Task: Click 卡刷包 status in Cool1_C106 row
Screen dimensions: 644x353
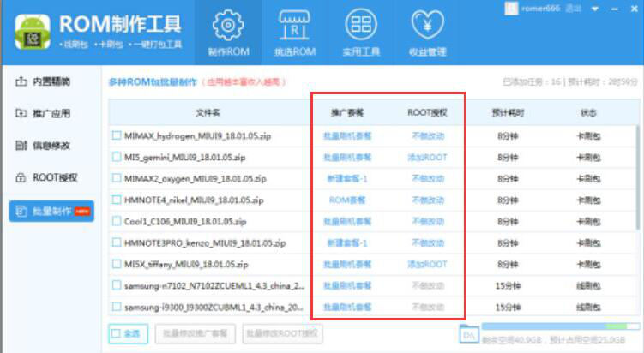Action: pos(588,222)
